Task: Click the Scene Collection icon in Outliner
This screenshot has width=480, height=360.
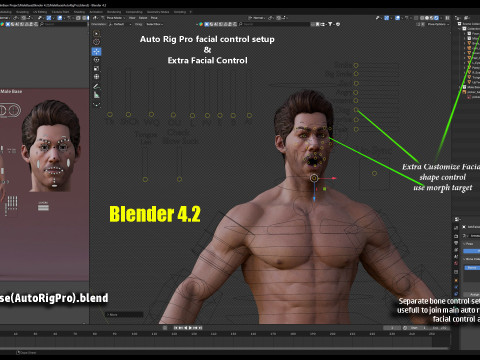Action: click(459, 24)
